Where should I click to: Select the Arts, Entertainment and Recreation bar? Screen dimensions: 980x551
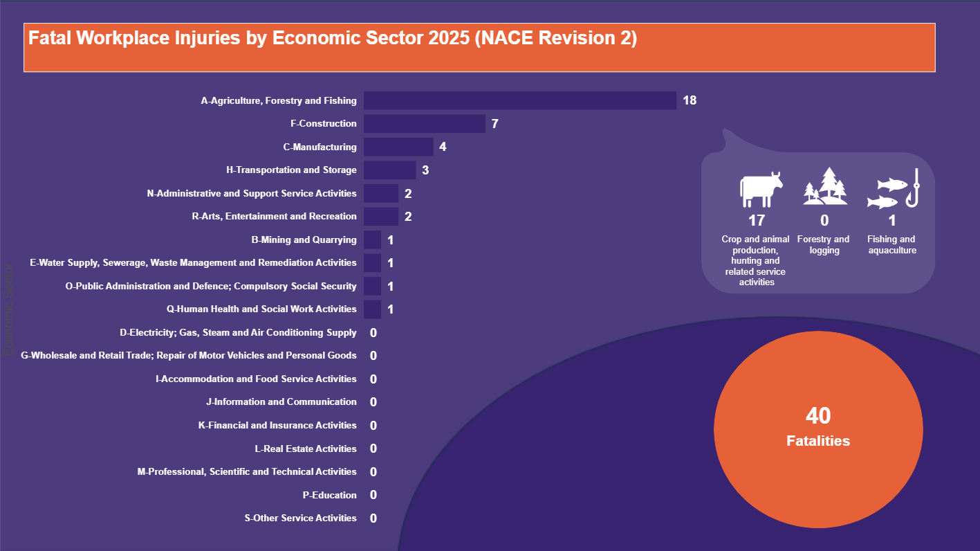[x=380, y=216]
